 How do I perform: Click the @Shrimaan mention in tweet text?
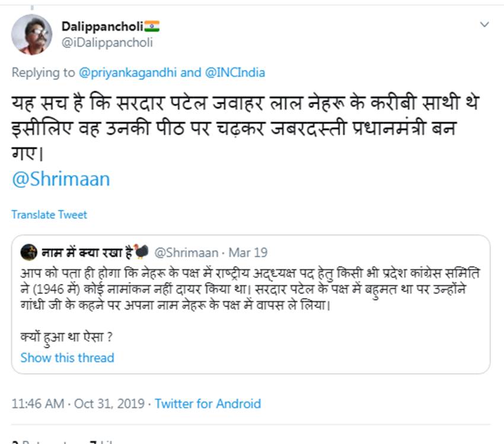(60, 180)
